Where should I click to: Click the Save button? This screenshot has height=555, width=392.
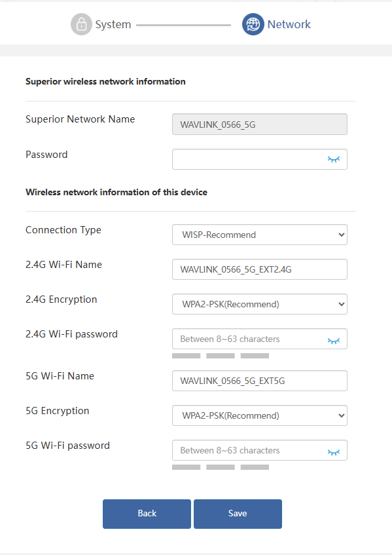click(x=238, y=514)
